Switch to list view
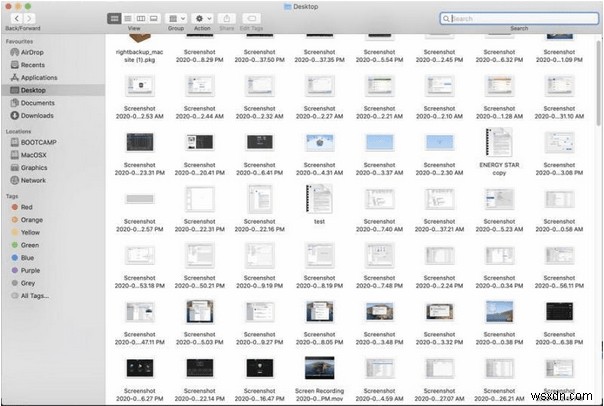 click(128, 18)
